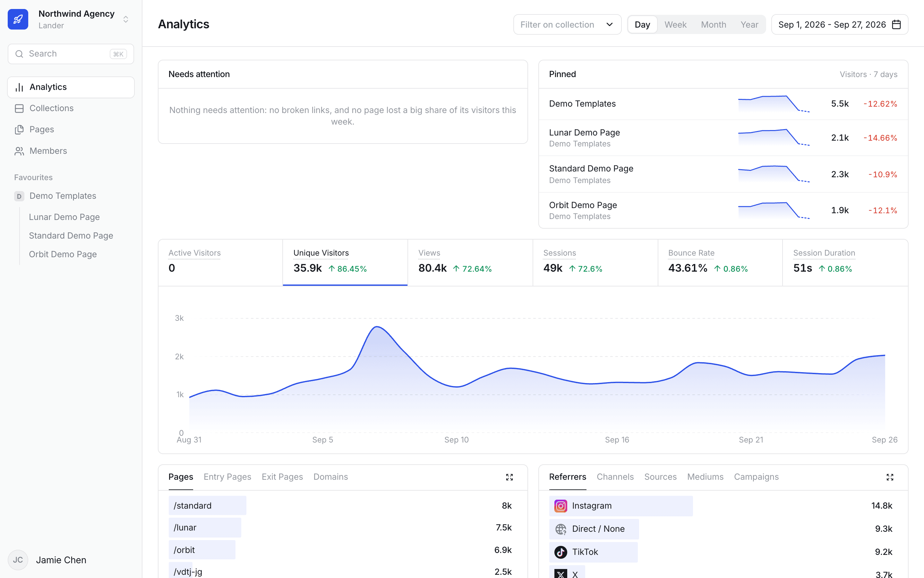Open pinned Standard Demo Page row
This screenshot has width=924, height=578.
723,174
